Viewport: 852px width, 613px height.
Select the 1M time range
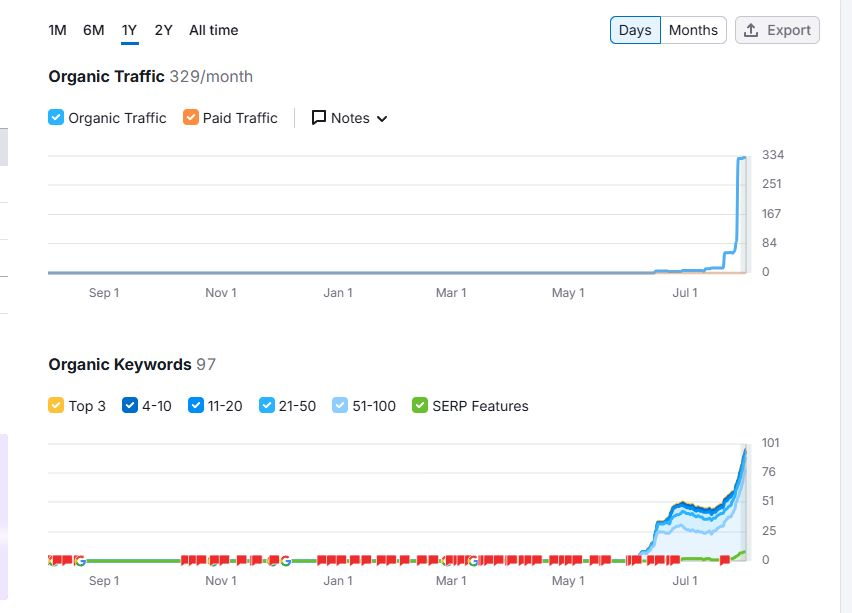click(x=56, y=30)
